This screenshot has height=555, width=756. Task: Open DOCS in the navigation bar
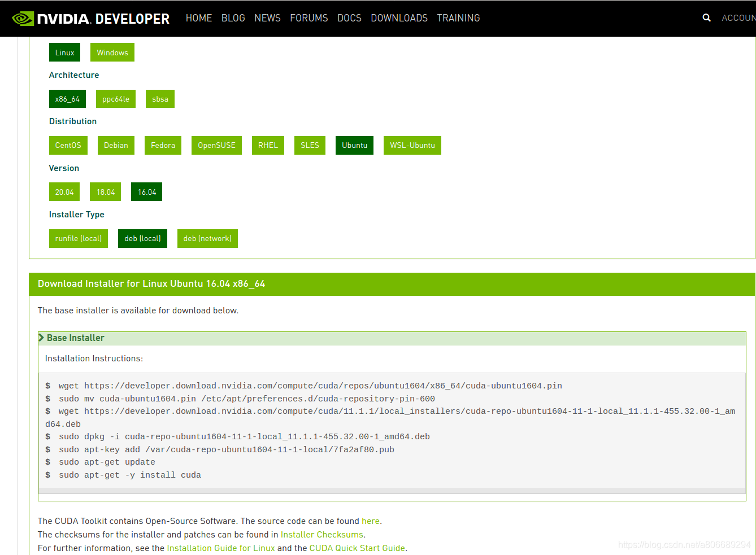point(349,18)
